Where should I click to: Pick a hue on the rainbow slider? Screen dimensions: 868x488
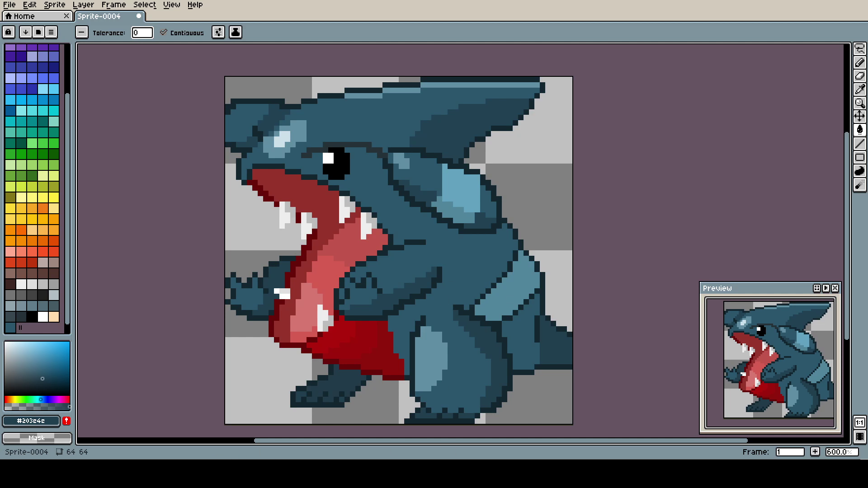coord(37,399)
